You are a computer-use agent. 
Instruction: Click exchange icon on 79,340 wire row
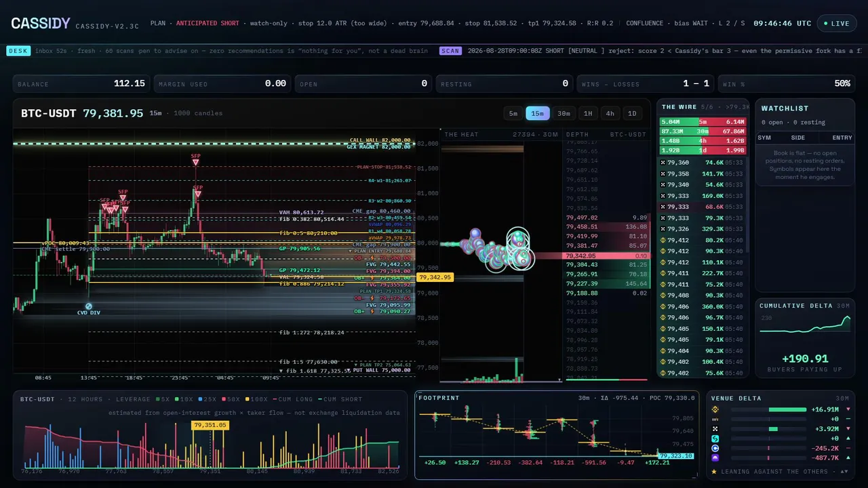coord(663,184)
